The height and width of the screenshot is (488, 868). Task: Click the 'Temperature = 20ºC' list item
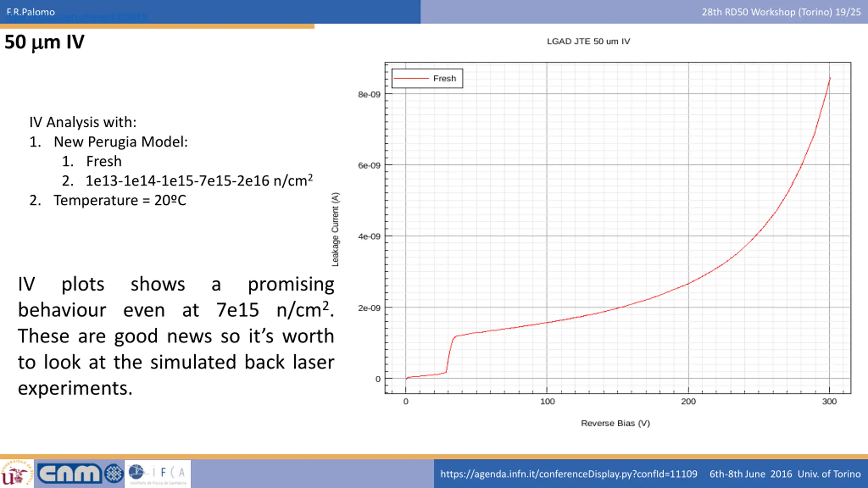point(120,200)
